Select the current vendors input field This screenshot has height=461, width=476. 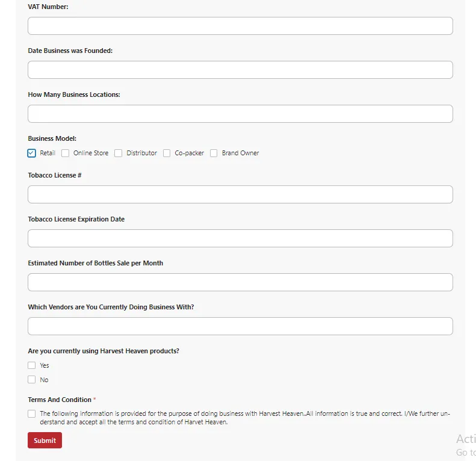[x=240, y=326]
